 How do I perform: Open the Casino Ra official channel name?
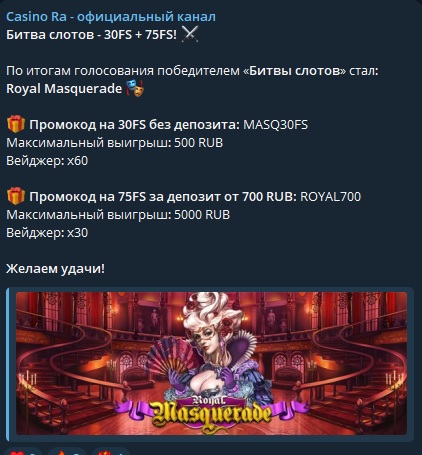tap(111, 17)
